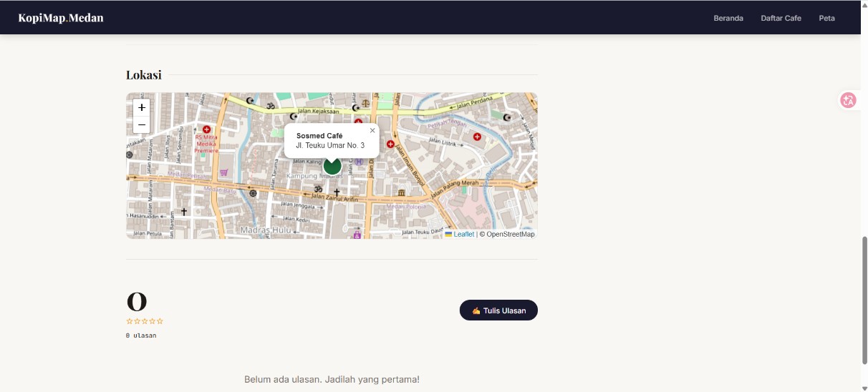This screenshot has width=868, height=392.
Task: Open the KopiMap.Medan home logo
Action: tap(61, 18)
